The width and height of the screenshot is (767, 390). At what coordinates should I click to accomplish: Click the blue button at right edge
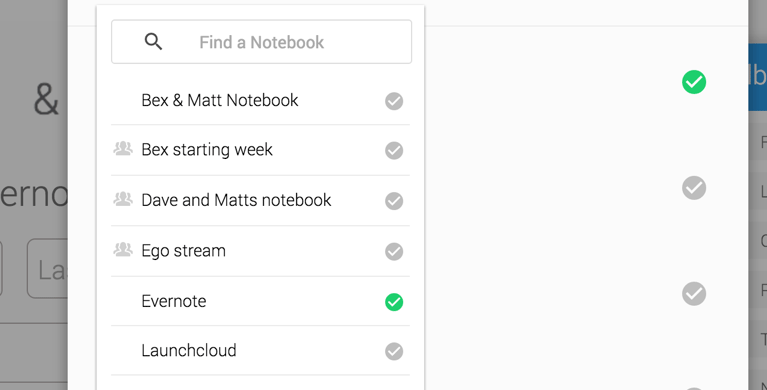[x=757, y=77]
